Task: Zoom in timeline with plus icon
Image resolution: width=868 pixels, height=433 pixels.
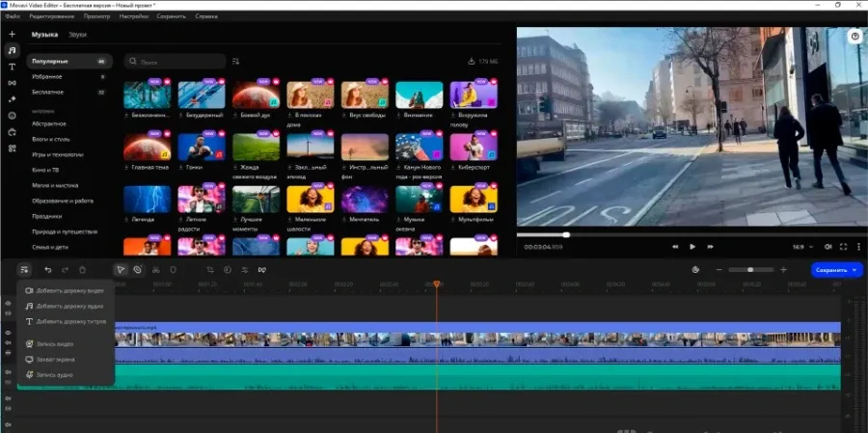Action: tap(783, 270)
